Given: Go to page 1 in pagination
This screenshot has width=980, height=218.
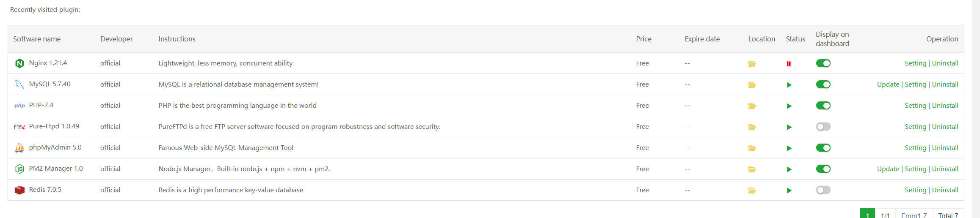Looking at the screenshot, I should tap(867, 215).
